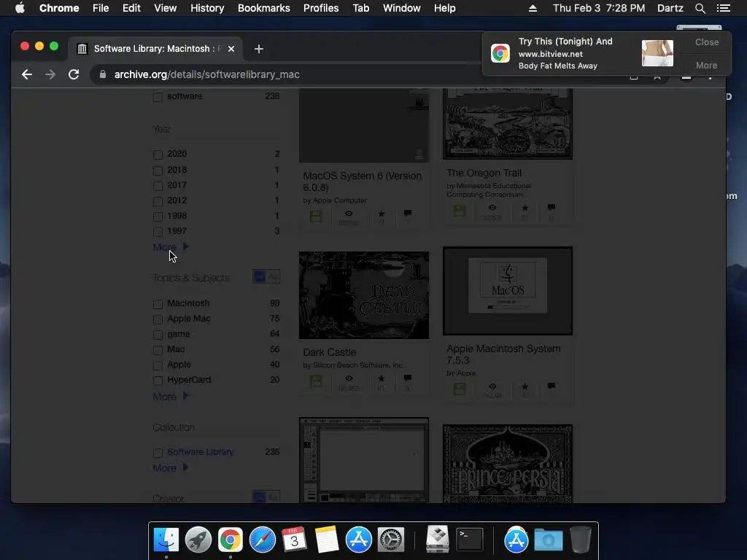The image size is (747, 560).
Task: Open the File menu
Action: pos(101,8)
